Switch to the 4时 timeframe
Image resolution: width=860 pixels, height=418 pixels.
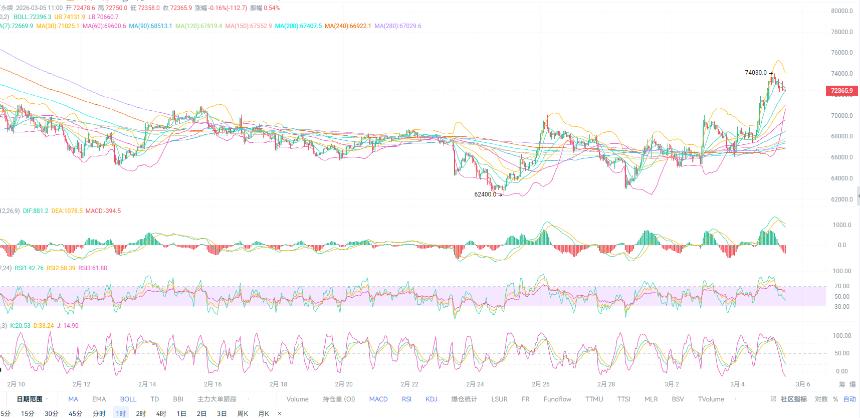pos(161,413)
